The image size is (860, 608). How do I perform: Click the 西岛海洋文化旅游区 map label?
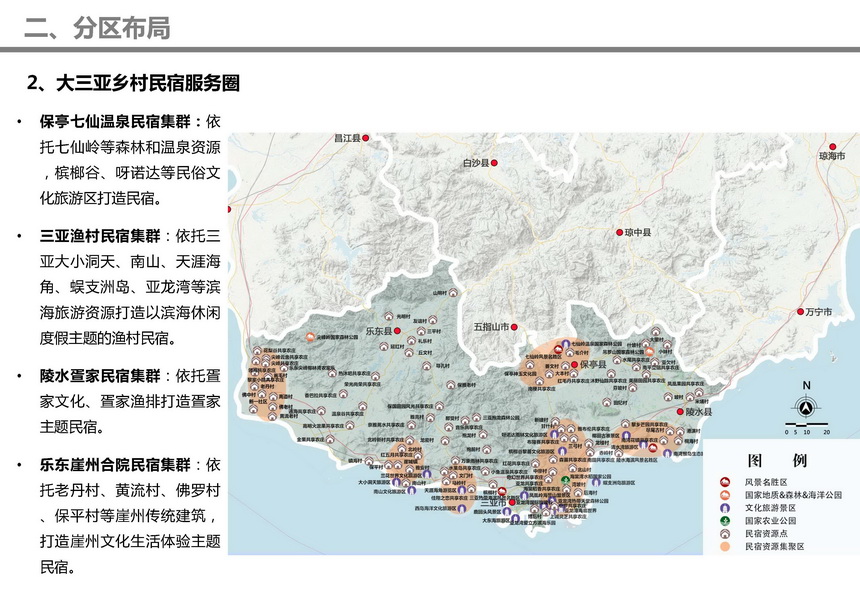tap(435, 509)
